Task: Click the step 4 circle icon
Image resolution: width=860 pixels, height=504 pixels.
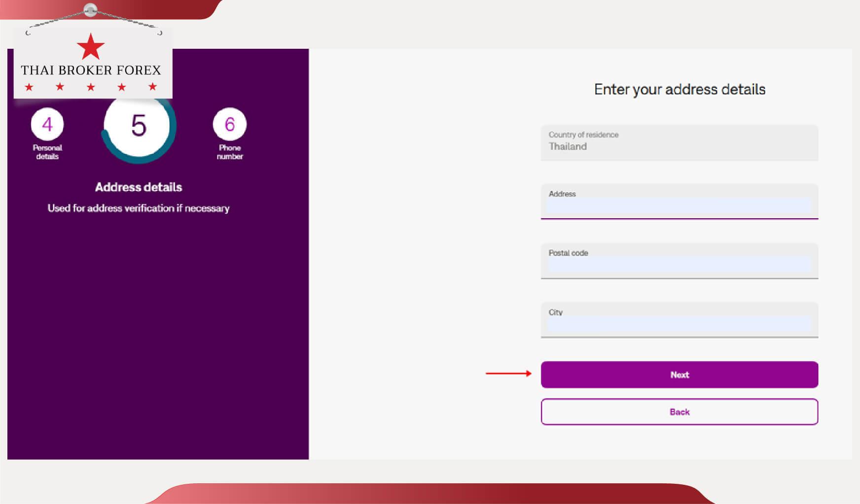Action: coord(47,124)
